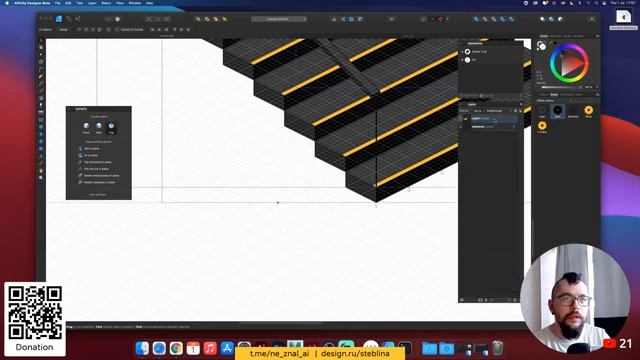Screen dimensions: 640x360
Task: Click Insert behind selection icon
Action: tap(542, 19)
